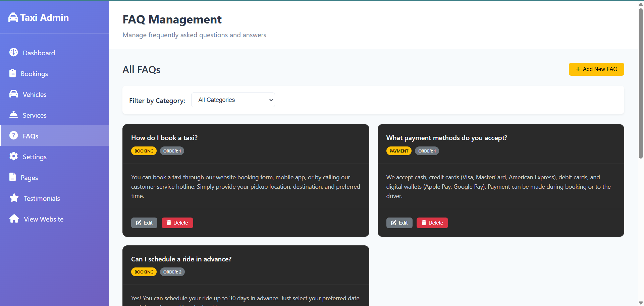Click the scrollbar up arrow
This screenshot has width=644, height=306.
click(x=640, y=4)
